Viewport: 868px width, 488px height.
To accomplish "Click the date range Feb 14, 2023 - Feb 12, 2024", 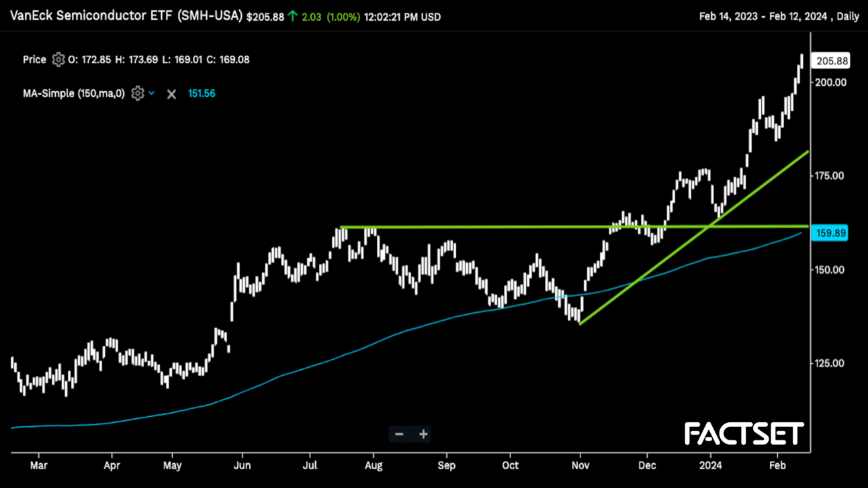I will point(764,17).
